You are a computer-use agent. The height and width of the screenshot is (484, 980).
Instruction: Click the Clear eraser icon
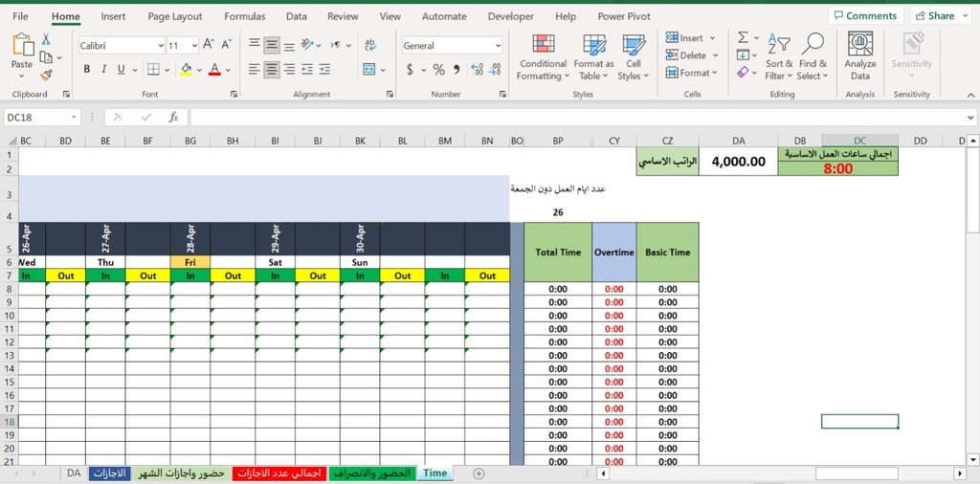(743, 73)
